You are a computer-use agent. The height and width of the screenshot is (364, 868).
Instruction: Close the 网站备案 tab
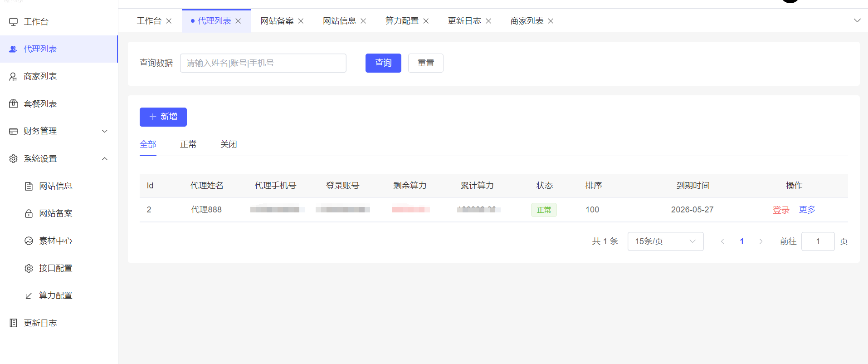coord(301,21)
